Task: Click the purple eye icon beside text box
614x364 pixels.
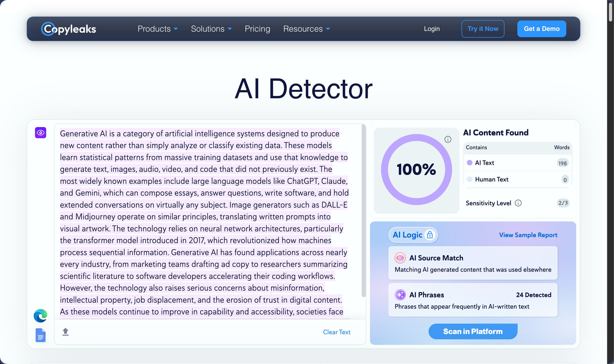Action: [x=41, y=132]
